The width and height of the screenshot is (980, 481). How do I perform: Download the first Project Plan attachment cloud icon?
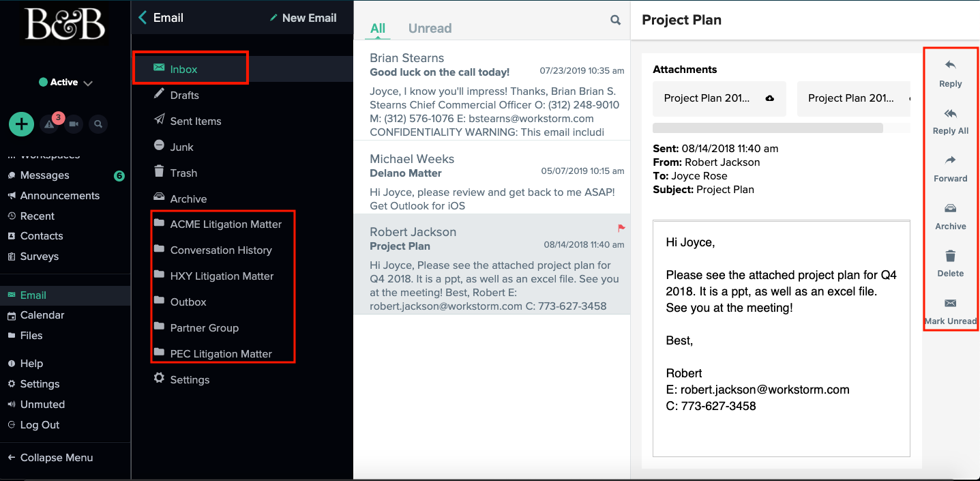[x=769, y=98]
